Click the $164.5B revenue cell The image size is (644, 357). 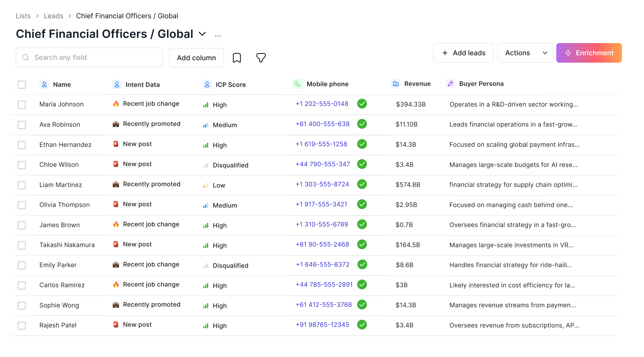408,245
